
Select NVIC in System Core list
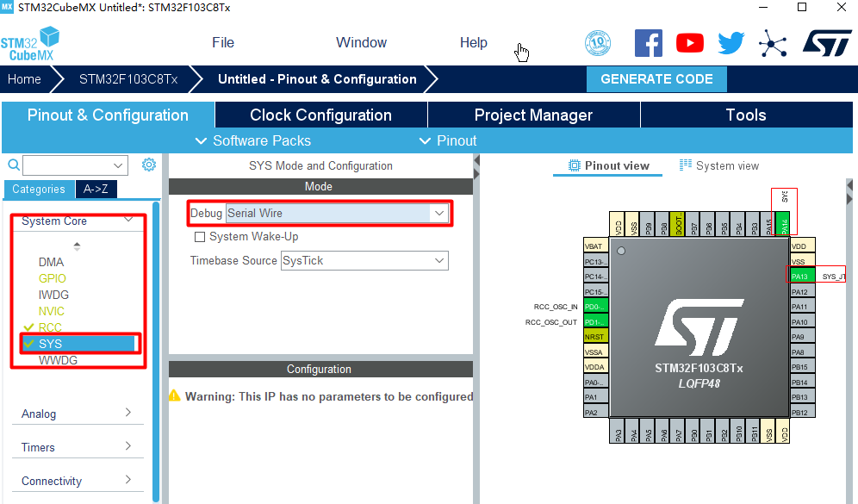tap(52, 311)
